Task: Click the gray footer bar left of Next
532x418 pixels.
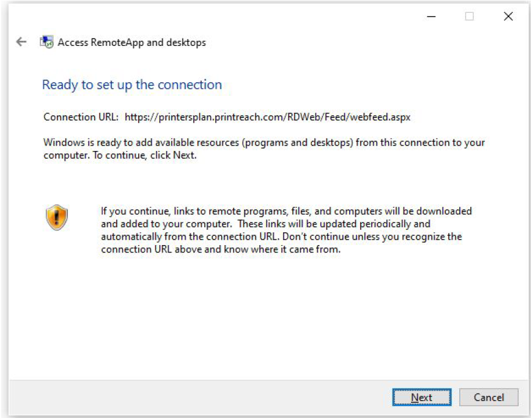Action: [200, 397]
